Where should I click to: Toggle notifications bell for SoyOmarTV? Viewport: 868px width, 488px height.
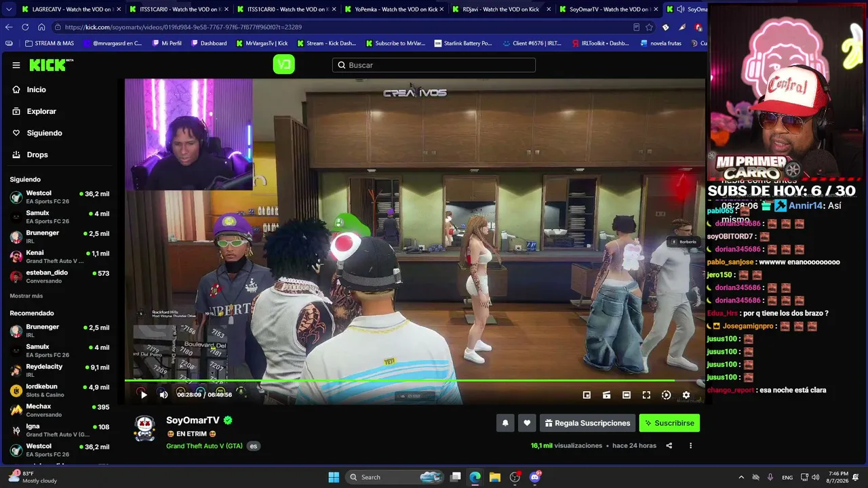(505, 423)
